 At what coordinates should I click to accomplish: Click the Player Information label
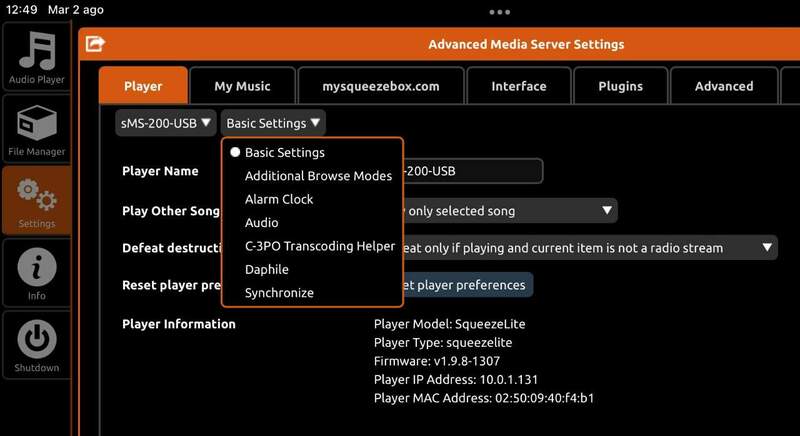[x=179, y=324]
